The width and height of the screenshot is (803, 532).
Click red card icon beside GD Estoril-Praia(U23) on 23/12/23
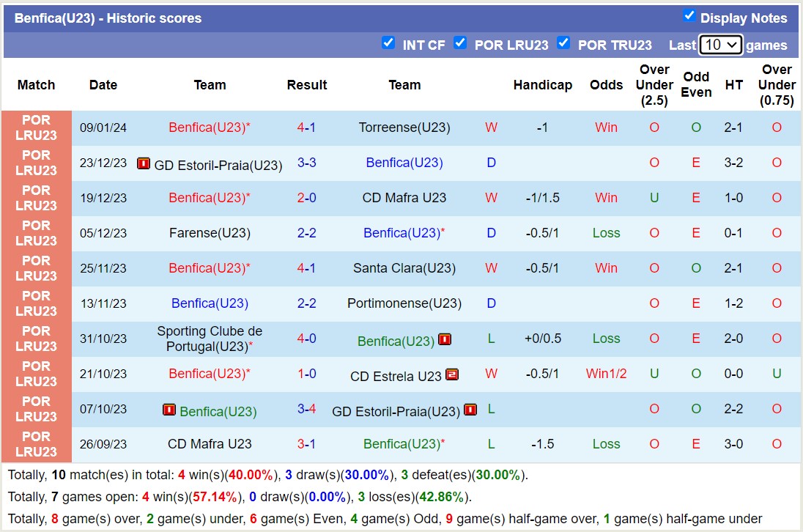[144, 163]
